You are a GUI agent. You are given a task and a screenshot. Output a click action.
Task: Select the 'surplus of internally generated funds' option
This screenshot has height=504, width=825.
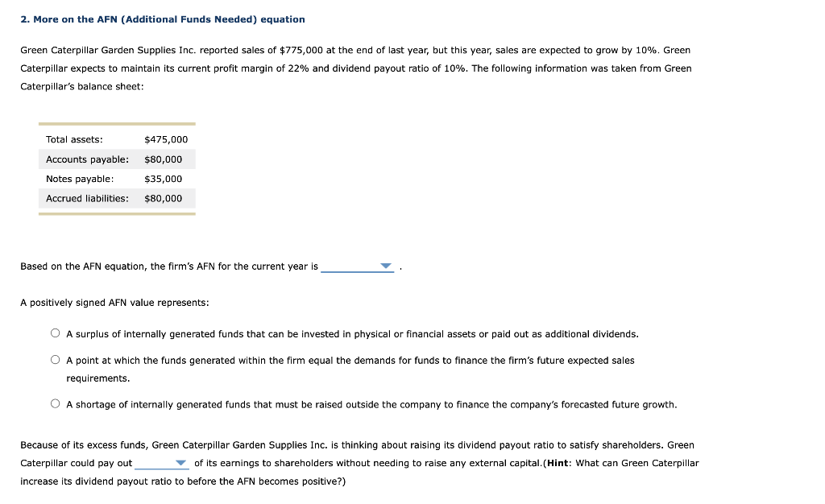click(x=55, y=333)
